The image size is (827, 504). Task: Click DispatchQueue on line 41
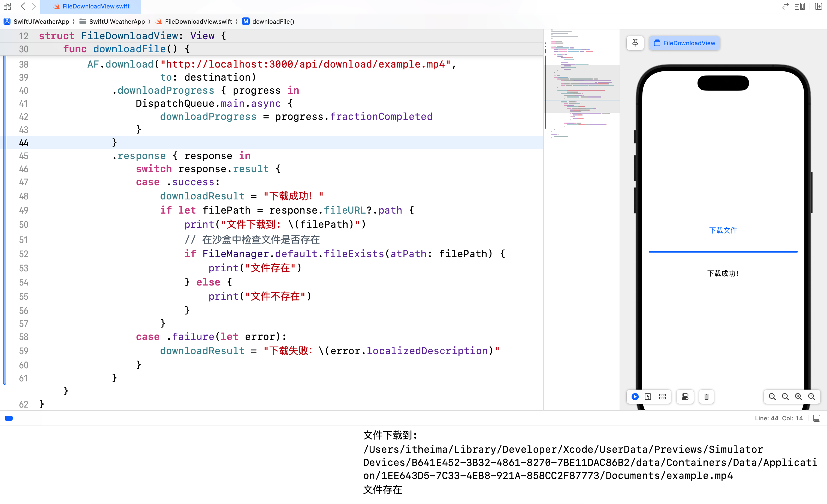175,103
